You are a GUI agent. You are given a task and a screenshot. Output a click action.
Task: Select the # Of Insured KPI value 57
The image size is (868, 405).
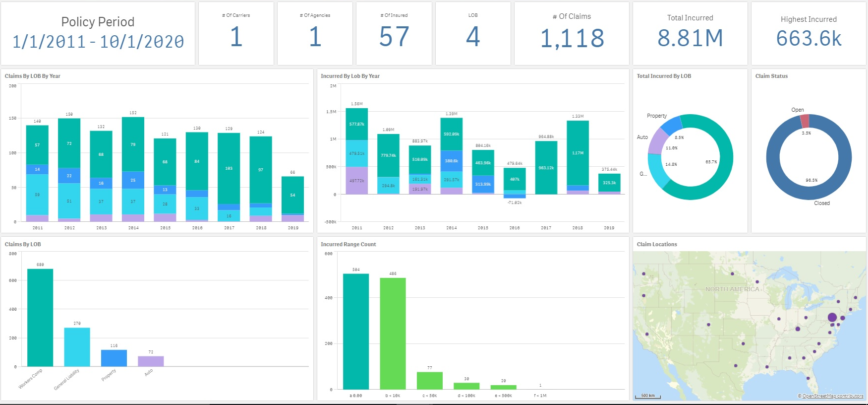coord(394,37)
